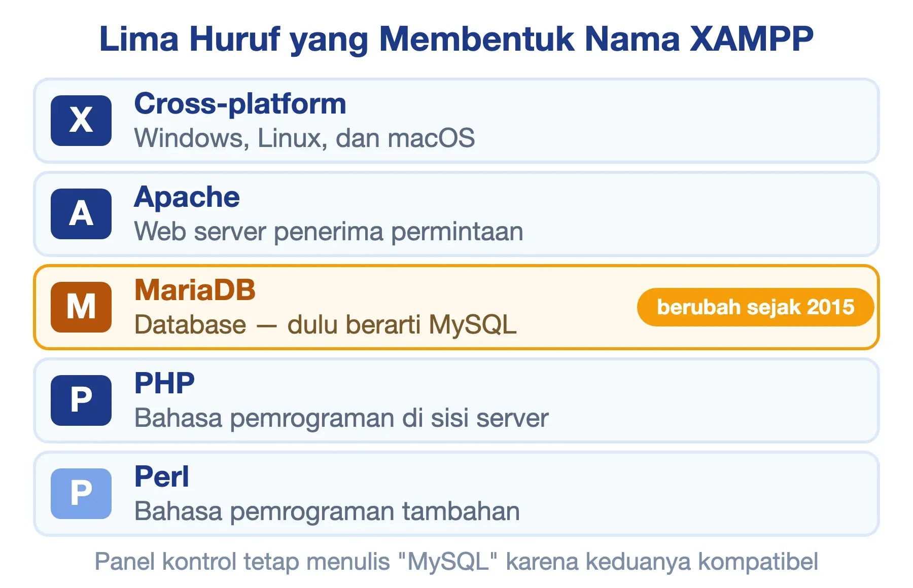Click "Bahasa pemrograman tambahan" text
913x588 pixels.
[x=327, y=511]
